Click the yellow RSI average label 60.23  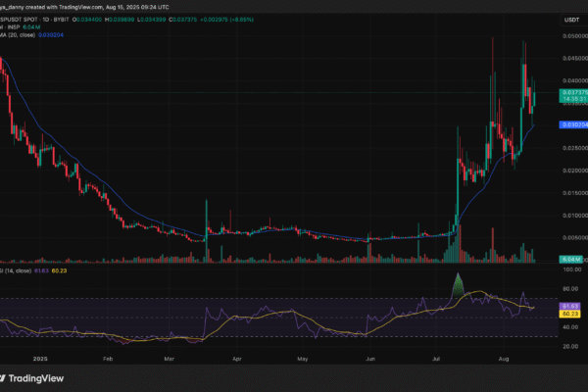pyautogui.click(x=571, y=314)
